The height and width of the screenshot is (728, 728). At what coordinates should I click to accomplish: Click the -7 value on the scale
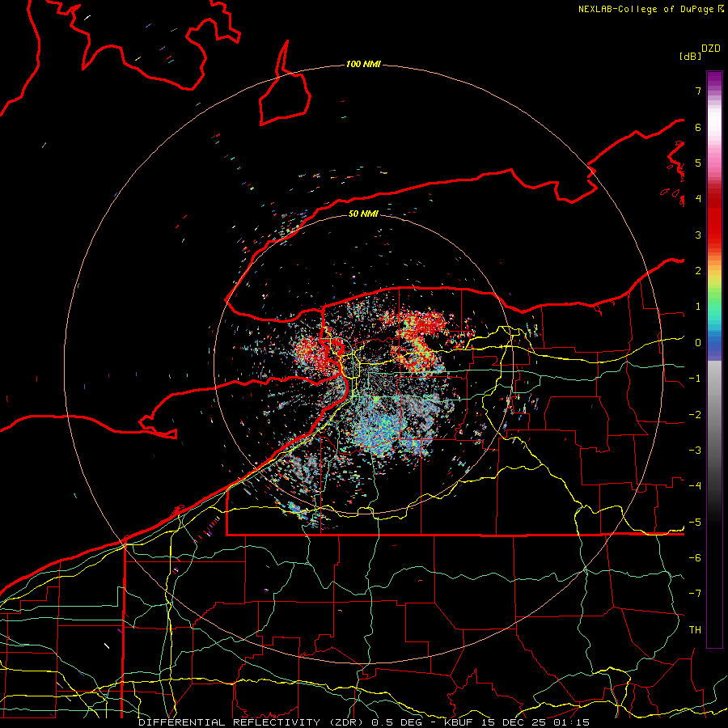click(x=695, y=594)
